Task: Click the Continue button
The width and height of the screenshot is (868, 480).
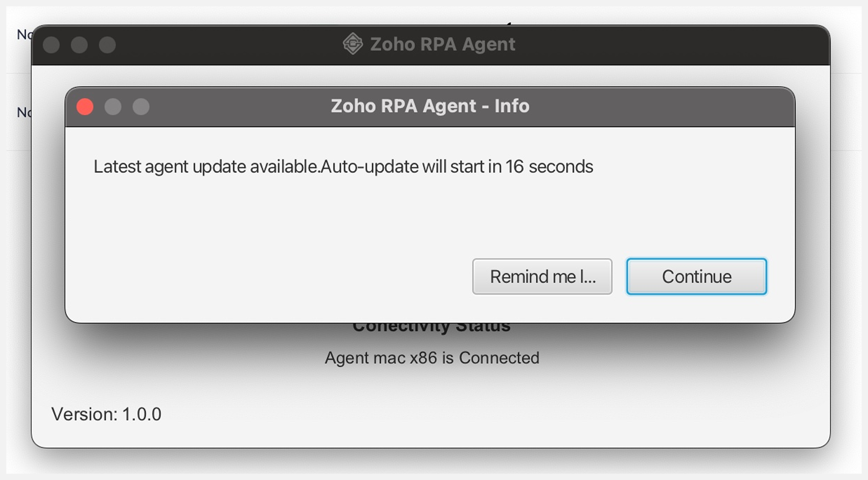Action: coord(696,276)
